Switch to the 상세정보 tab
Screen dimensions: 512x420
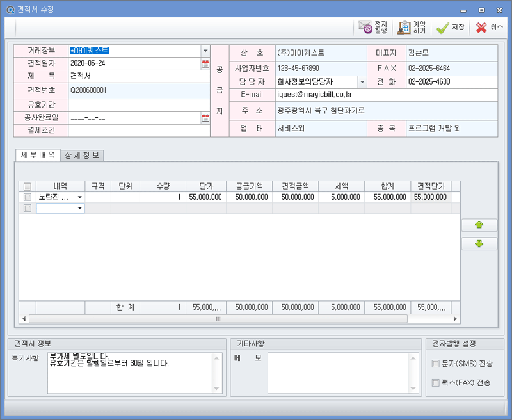[83, 156]
